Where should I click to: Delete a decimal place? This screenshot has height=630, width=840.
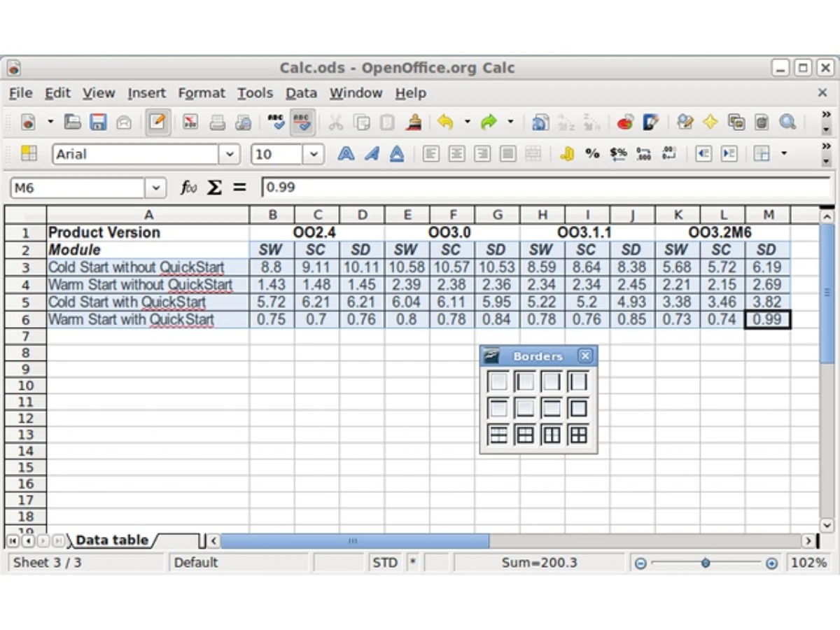(668, 154)
